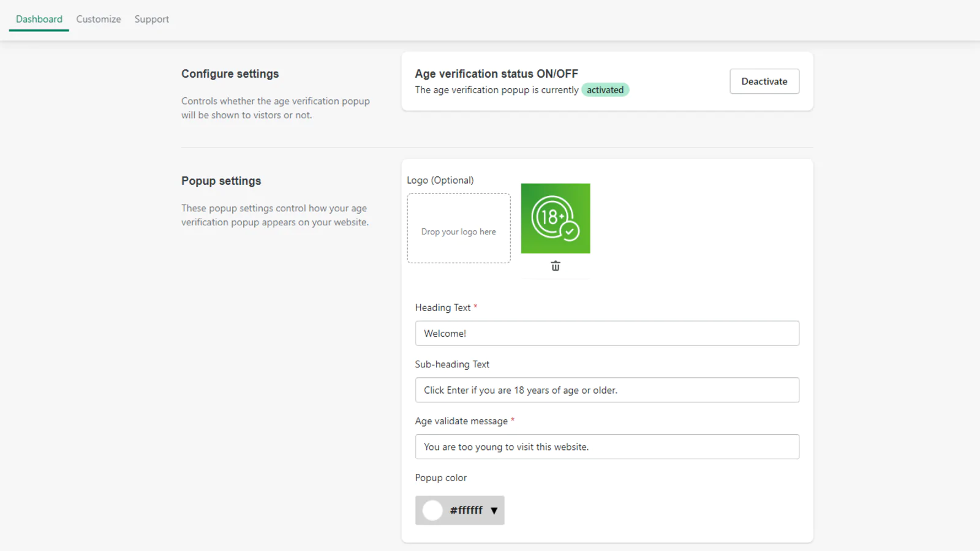Click Age verification status ON/OFF title
Screen dimensions: 980x551
tap(496, 74)
